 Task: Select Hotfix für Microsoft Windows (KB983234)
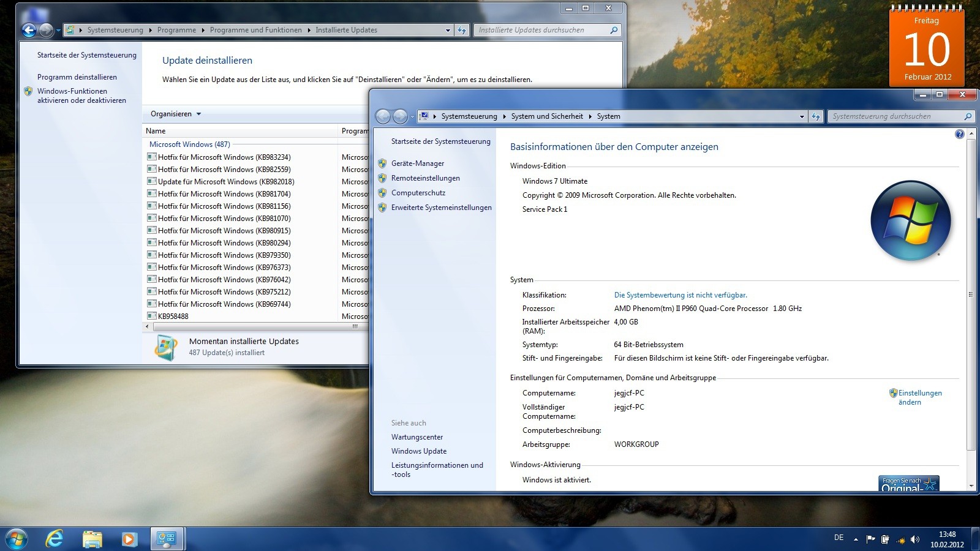click(x=224, y=157)
